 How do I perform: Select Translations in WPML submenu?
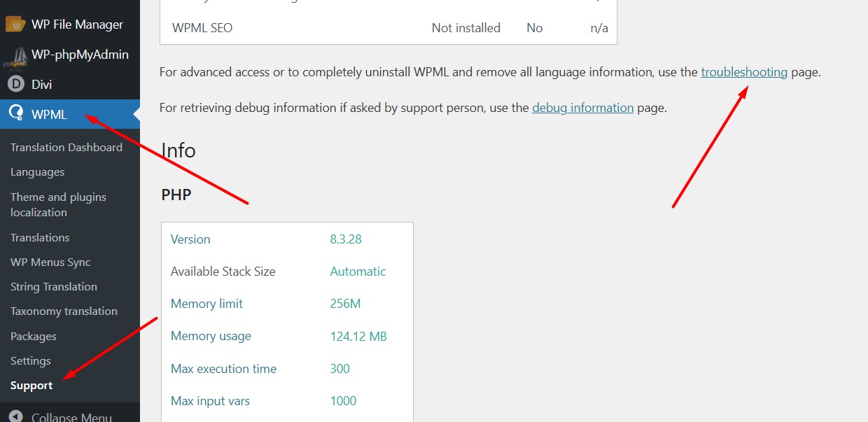coord(40,237)
